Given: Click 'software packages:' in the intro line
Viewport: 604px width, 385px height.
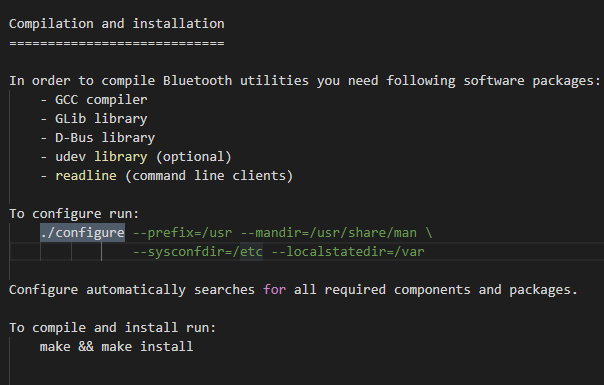Looking at the screenshot, I should pyautogui.click(x=532, y=81).
